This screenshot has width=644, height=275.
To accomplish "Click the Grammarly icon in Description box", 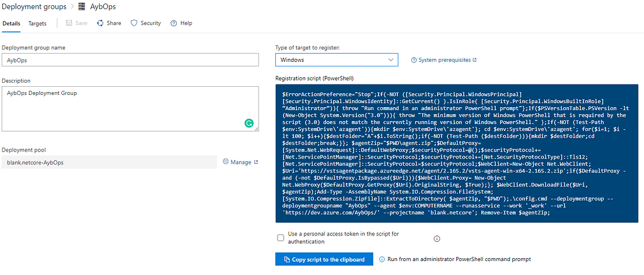I will (249, 123).
